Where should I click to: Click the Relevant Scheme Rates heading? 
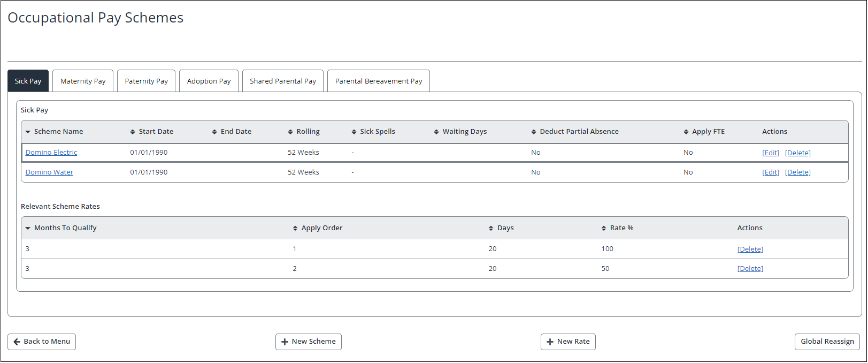60,207
